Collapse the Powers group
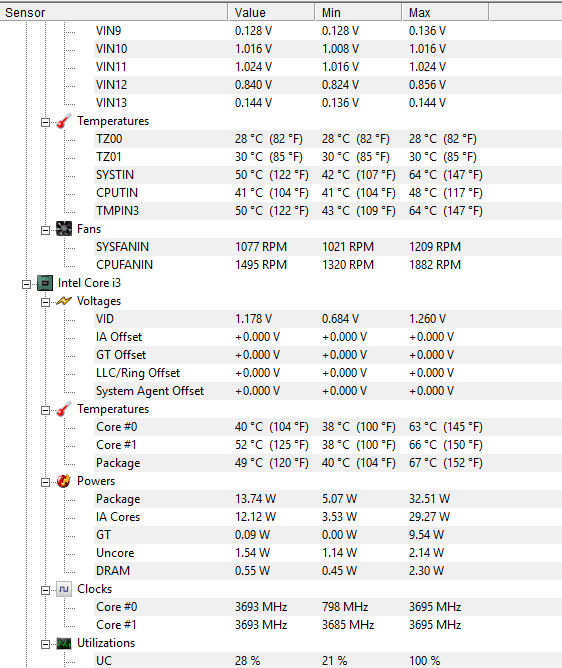This screenshot has width=562, height=668. coord(45,482)
